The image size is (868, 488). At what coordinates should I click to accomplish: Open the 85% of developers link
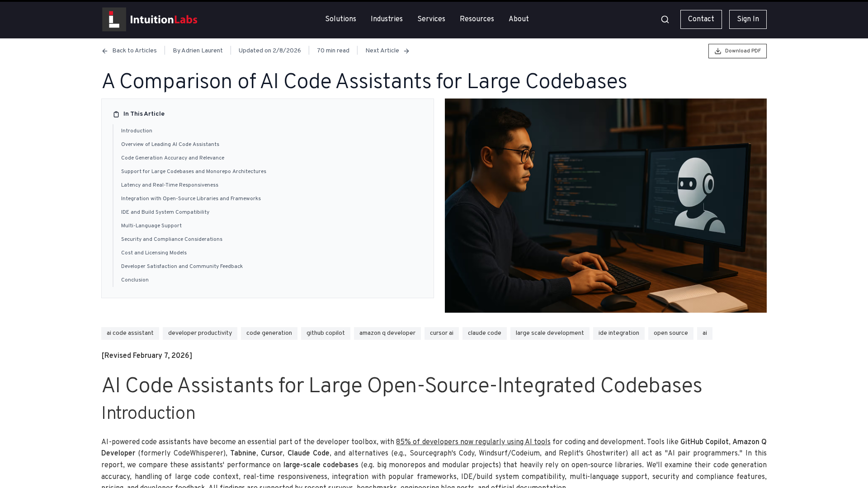click(473, 442)
